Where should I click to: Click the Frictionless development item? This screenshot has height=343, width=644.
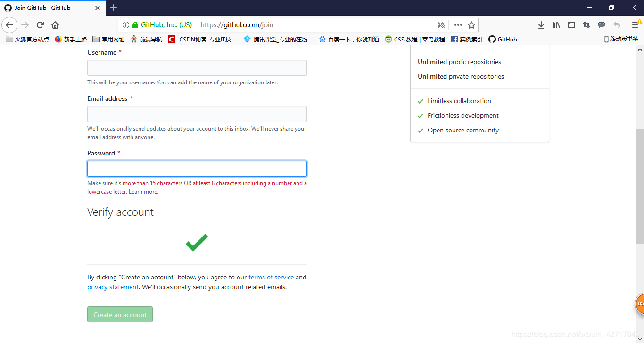pos(458,115)
